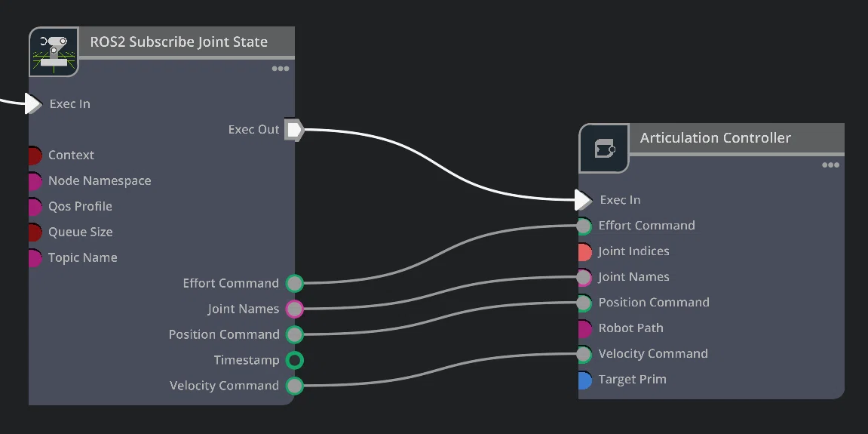
Task: Click Position Command output port on ROS2 node
Action: [295, 334]
